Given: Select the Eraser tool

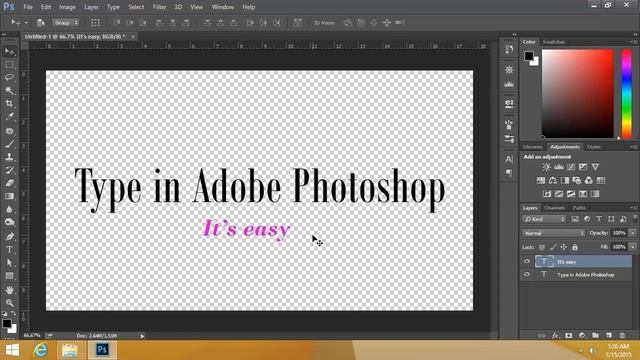Looking at the screenshot, I should 9,183.
